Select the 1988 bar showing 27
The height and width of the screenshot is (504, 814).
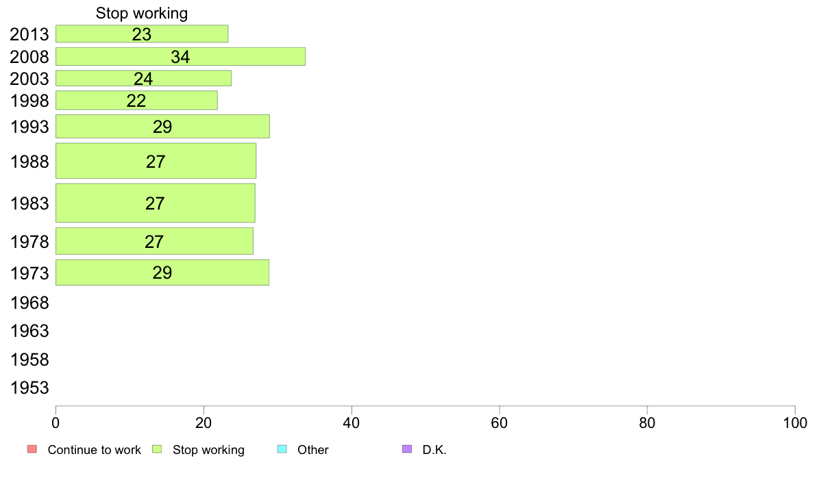click(156, 161)
